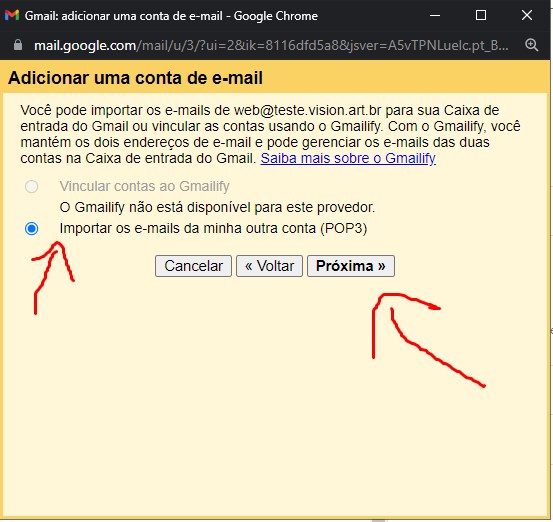Maximize the Chrome window
Image resolution: width=553 pixels, height=522 pixels.
point(481,15)
